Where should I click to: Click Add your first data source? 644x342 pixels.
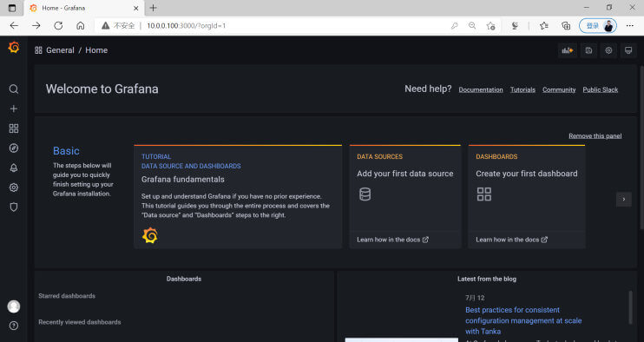click(x=405, y=174)
